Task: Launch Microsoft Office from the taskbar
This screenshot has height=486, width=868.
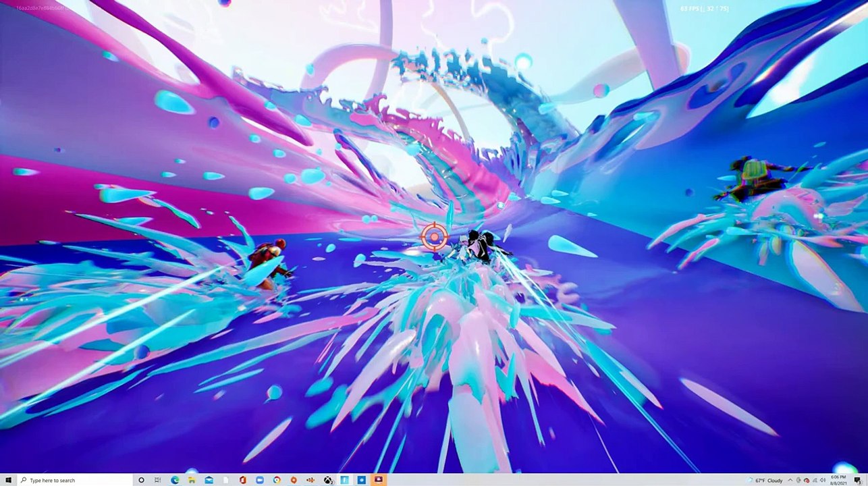Action: tap(242, 480)
